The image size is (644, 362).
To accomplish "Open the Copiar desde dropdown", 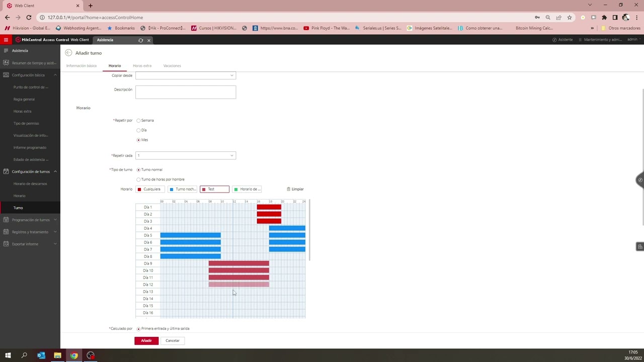I will click(185, 75).
